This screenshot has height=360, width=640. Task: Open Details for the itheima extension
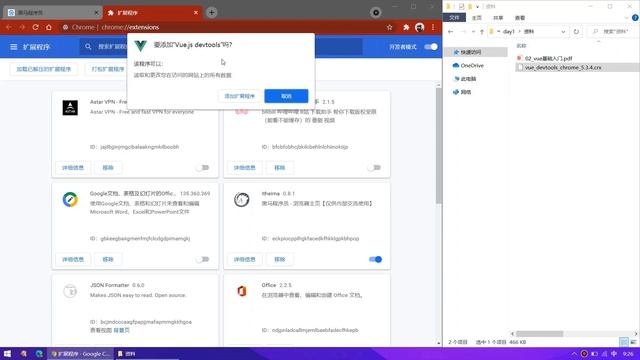tap(244, 259)
